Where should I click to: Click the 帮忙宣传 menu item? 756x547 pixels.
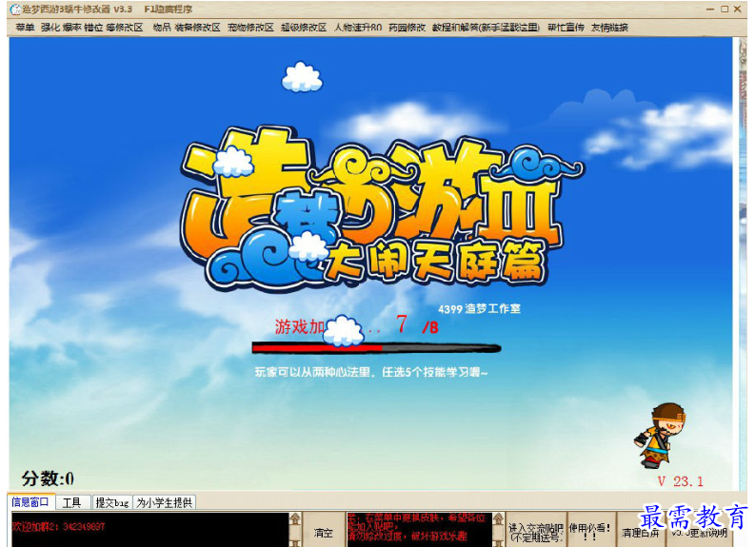pos(566,28)
